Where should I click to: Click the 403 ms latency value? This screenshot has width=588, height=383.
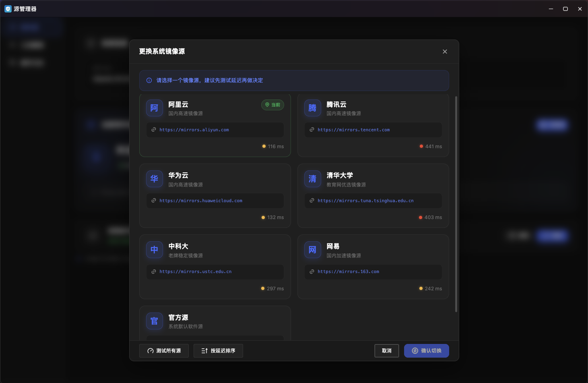tap(433, 217)
